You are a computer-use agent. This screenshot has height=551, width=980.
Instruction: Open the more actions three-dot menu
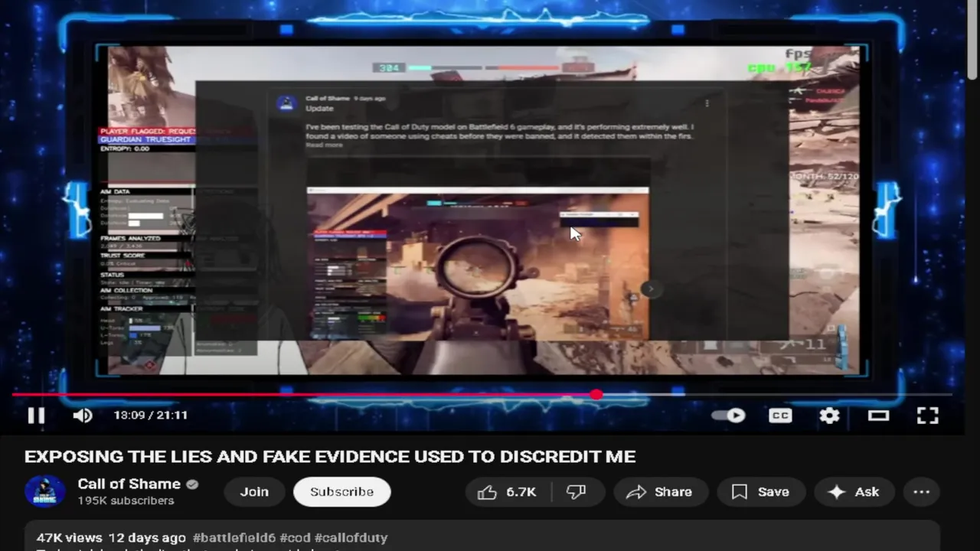click(x=922, y=492)
